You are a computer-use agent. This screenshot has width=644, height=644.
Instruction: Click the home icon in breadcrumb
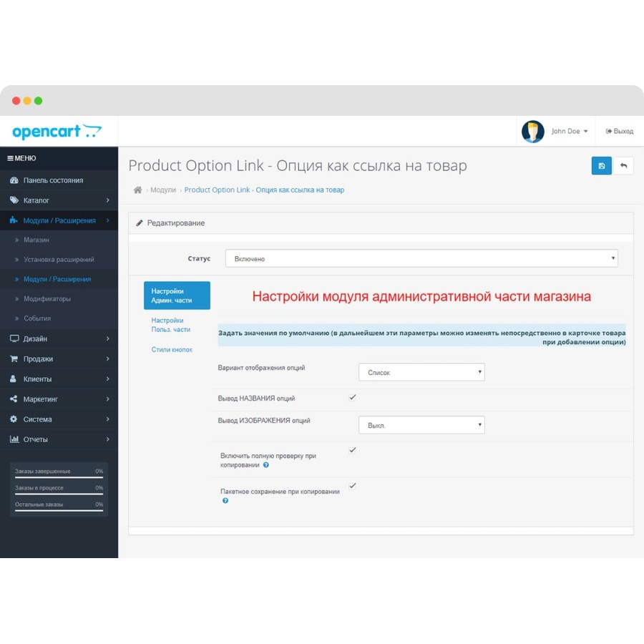(137, 190)
